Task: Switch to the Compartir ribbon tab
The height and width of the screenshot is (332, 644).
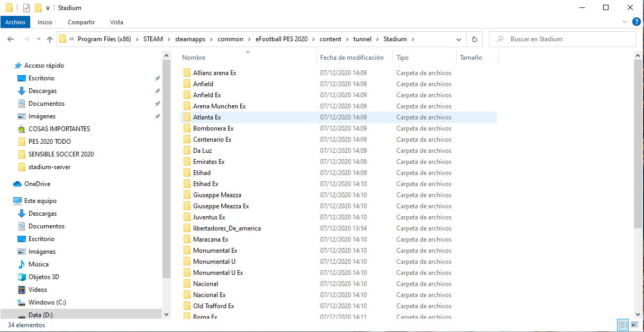Action: pos(81,22)
